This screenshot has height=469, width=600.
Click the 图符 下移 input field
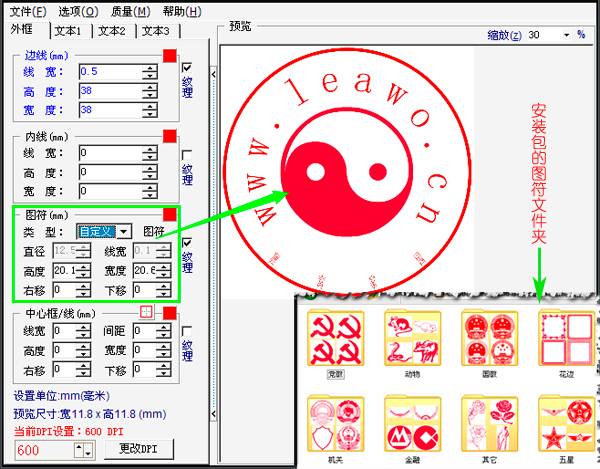click(145, 290)
